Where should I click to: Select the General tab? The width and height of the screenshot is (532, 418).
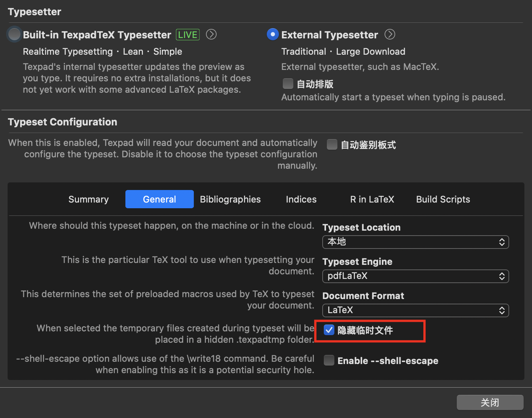coord(160,199)
